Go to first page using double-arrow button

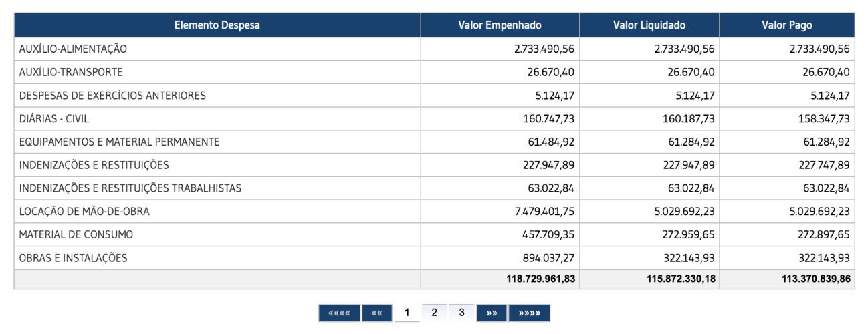[340, 313]
